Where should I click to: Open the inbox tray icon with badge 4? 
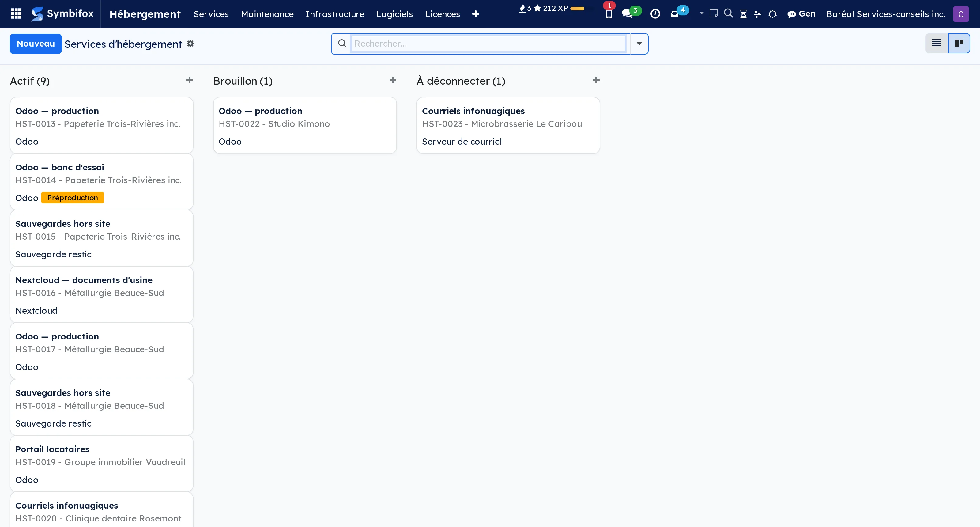click(x=674, y=14)
